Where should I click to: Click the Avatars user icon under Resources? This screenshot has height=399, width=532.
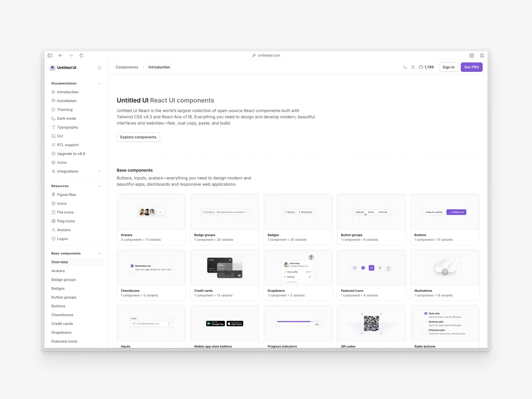[54, 230]
